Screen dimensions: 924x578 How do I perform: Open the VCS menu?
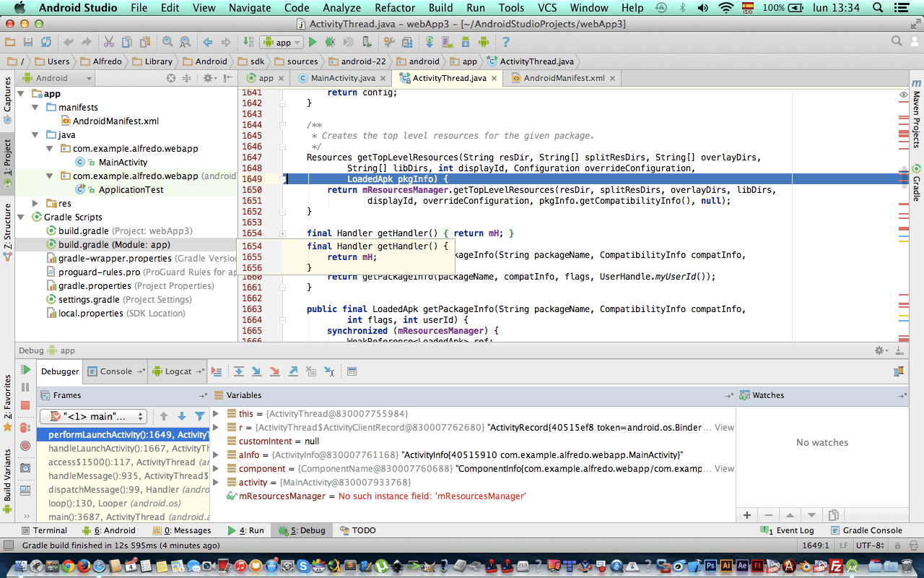click(547, 8)
